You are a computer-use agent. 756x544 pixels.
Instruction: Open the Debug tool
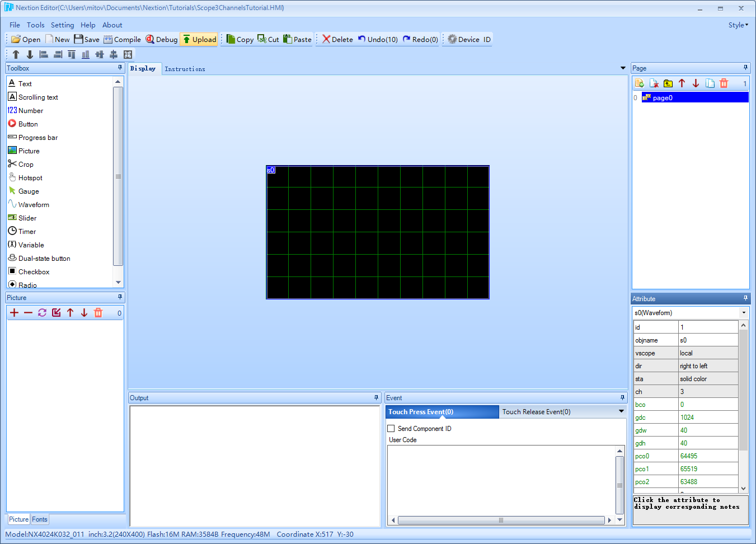tap(161, 39)
